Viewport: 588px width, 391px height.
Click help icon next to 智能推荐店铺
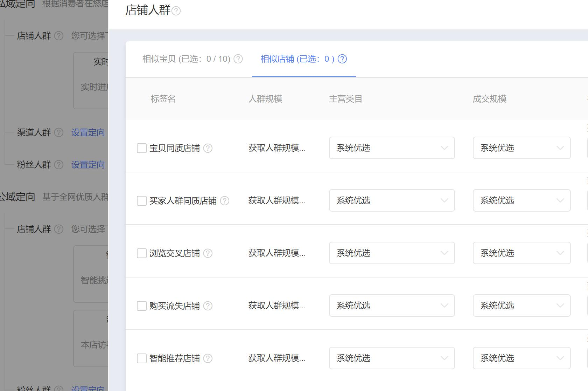(x=208, y=358)
